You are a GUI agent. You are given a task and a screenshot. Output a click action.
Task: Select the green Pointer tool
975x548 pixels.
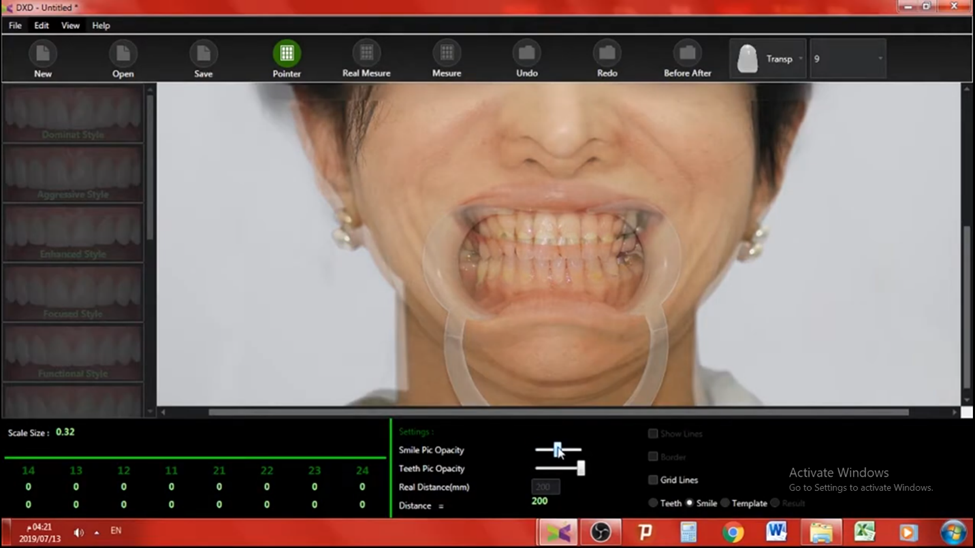click(287, 53)
